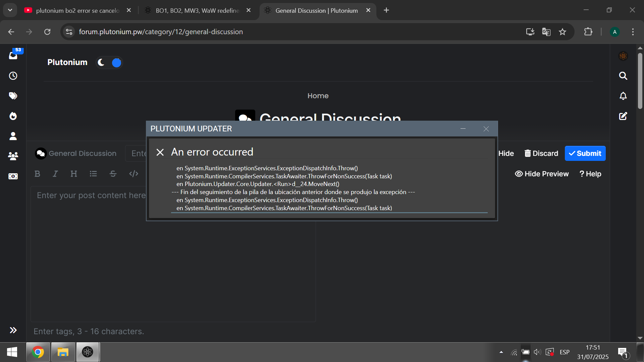
Task: Apply bold formatting in composer
Action: [x=37, y=174]
